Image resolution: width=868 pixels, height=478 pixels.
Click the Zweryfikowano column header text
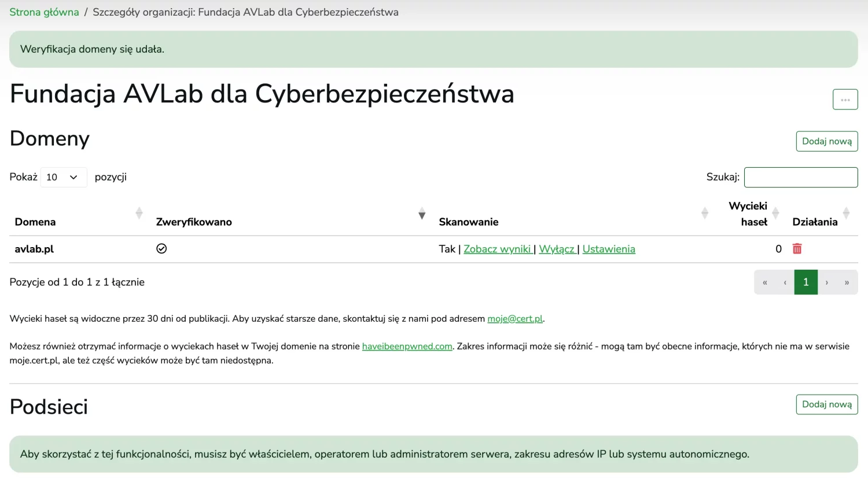194,222
